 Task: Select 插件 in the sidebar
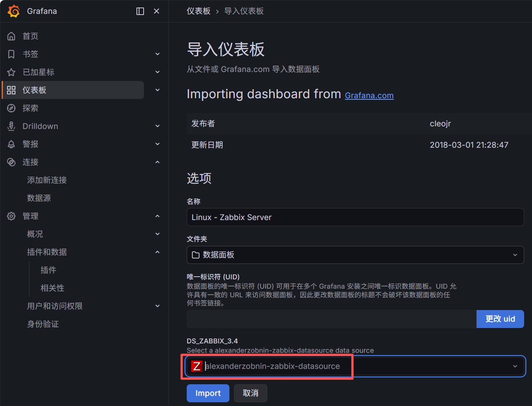point(48,270)
